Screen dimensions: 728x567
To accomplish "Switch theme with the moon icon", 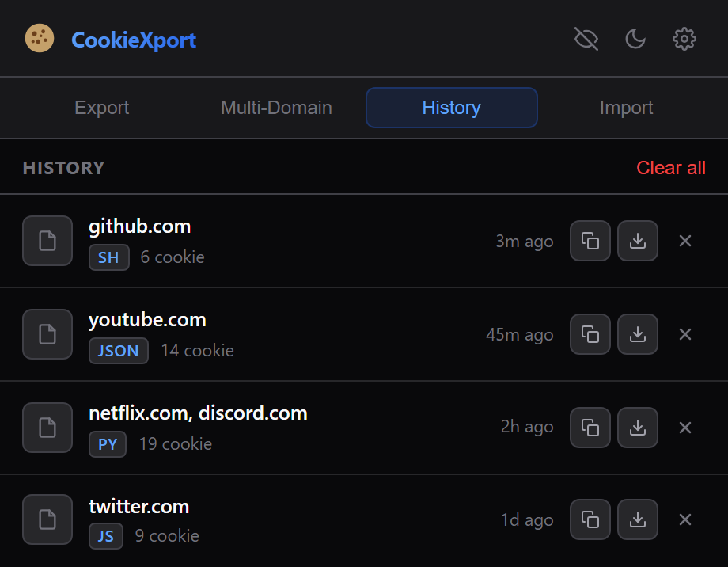I will [x=635, y=39].
